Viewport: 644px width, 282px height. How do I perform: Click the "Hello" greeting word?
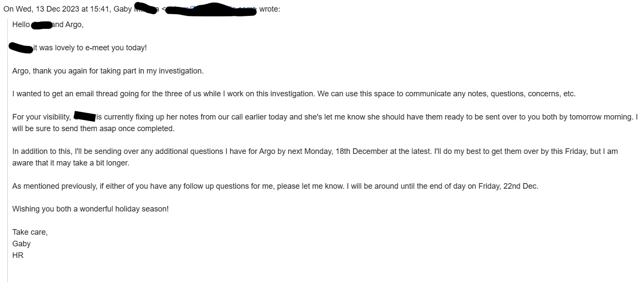pyautogui.click(x=21, y=25)
